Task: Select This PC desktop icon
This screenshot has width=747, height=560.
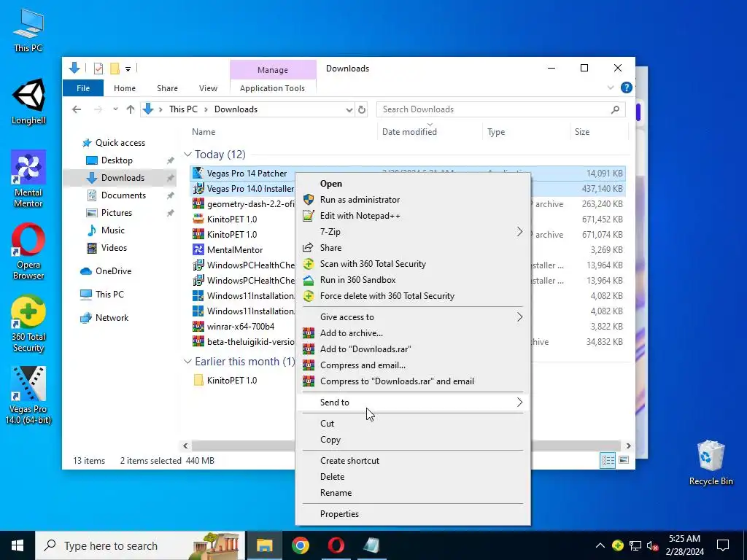Action: [28, 30]
